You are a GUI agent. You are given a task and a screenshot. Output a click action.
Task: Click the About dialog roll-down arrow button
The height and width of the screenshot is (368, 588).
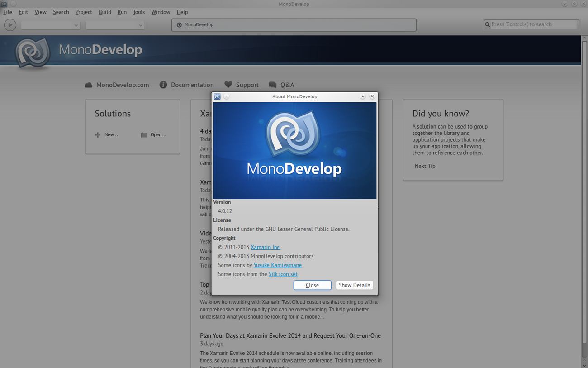(x=363, y=96)
